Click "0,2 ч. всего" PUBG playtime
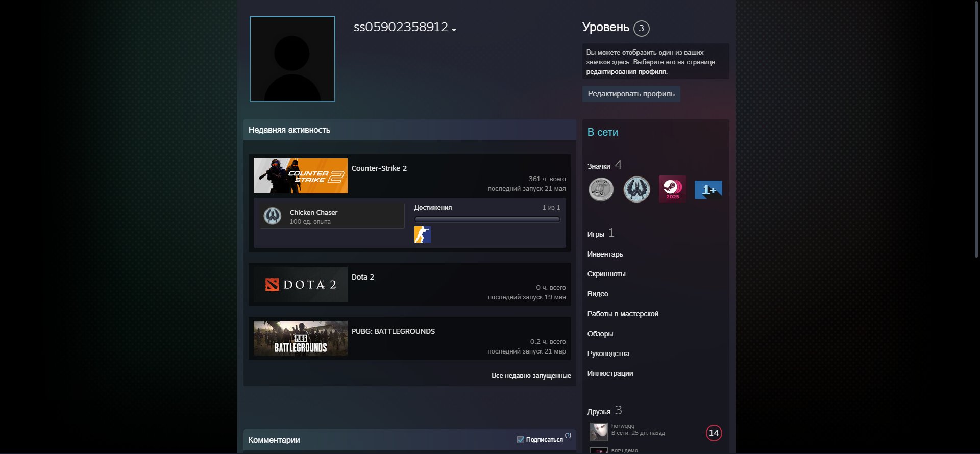The height and width of the screenshot is (454, 980). [x=548, y=342]
